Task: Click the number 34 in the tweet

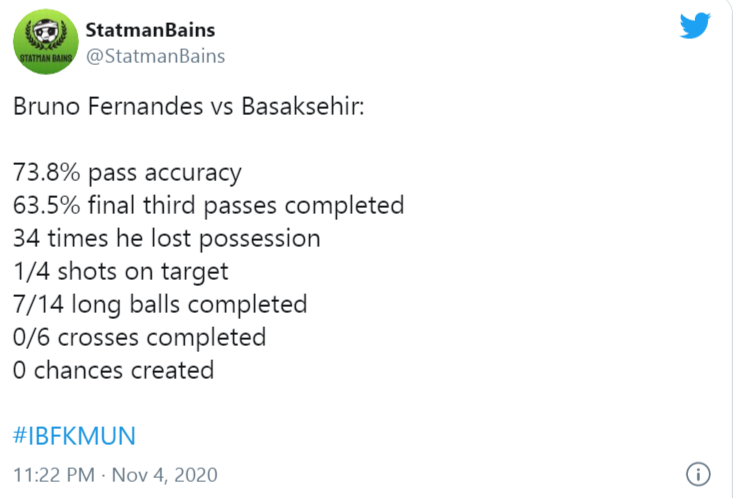Action: (x=27, y=239)
